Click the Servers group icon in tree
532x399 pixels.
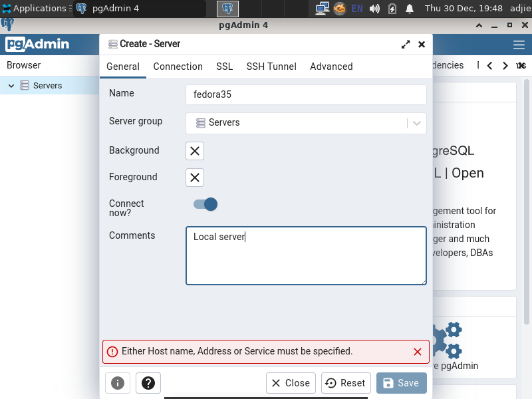tap(25, 85)
